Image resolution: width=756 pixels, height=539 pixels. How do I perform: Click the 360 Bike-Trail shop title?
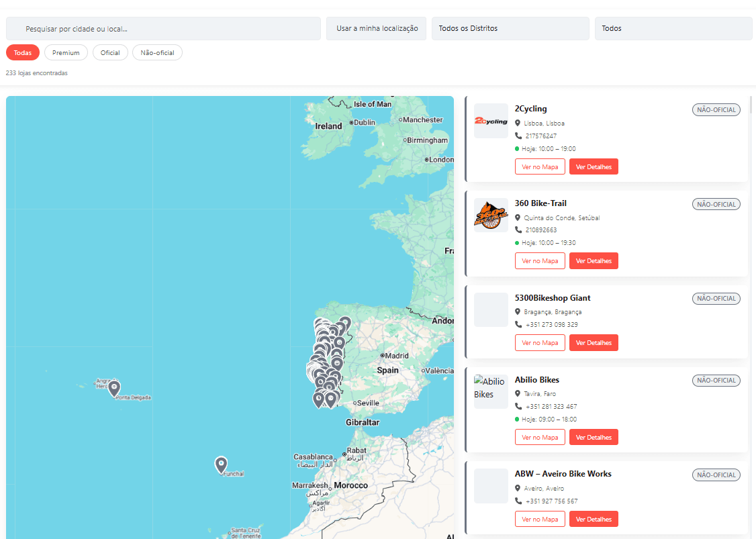click(x=540, y=203)
